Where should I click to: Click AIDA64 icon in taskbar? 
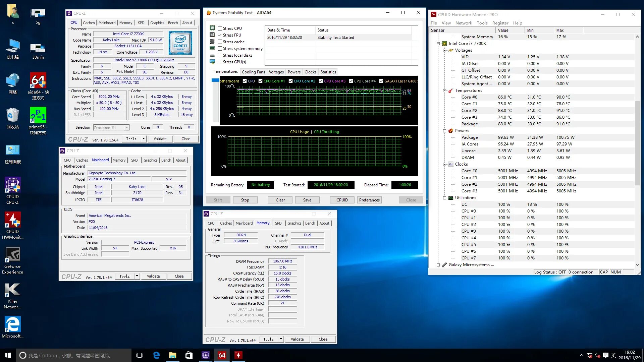tap(222, 355)
